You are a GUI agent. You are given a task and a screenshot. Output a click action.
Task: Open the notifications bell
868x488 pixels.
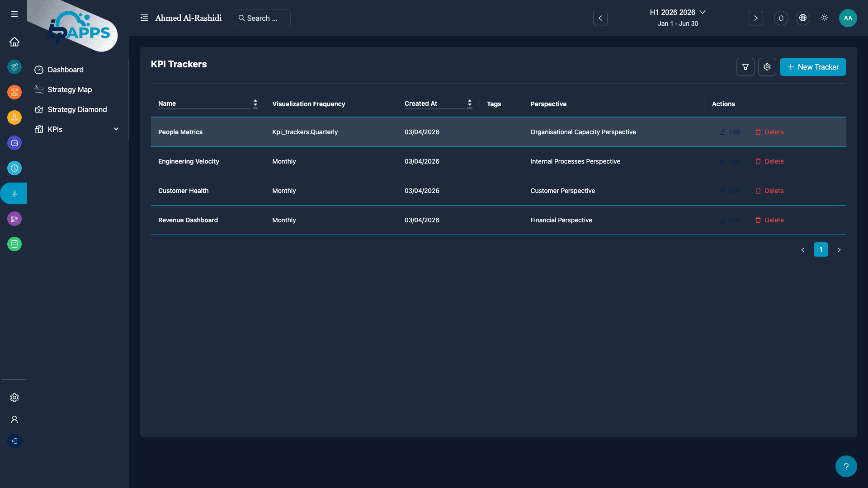pos(781,18)
